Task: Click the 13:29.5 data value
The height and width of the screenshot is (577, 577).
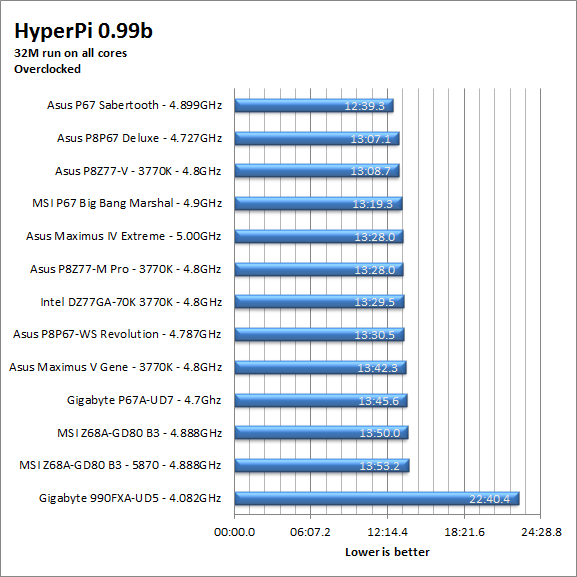Action: point(375,302)
